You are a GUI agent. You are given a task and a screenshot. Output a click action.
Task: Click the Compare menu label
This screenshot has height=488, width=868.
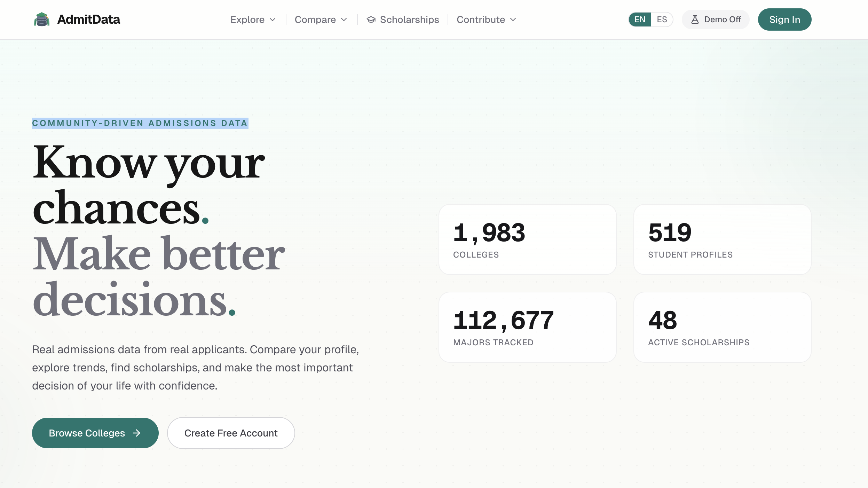point(315,19)
